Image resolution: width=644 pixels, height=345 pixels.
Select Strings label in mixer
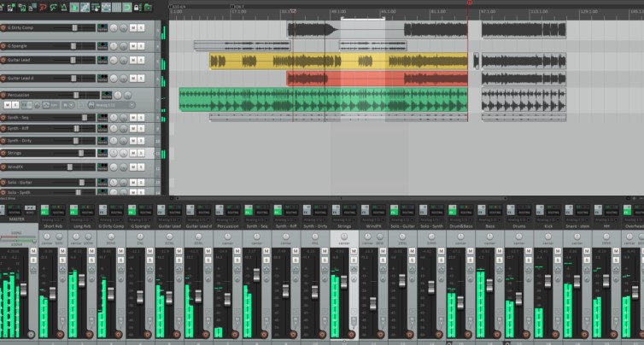[x=344, y=226]
